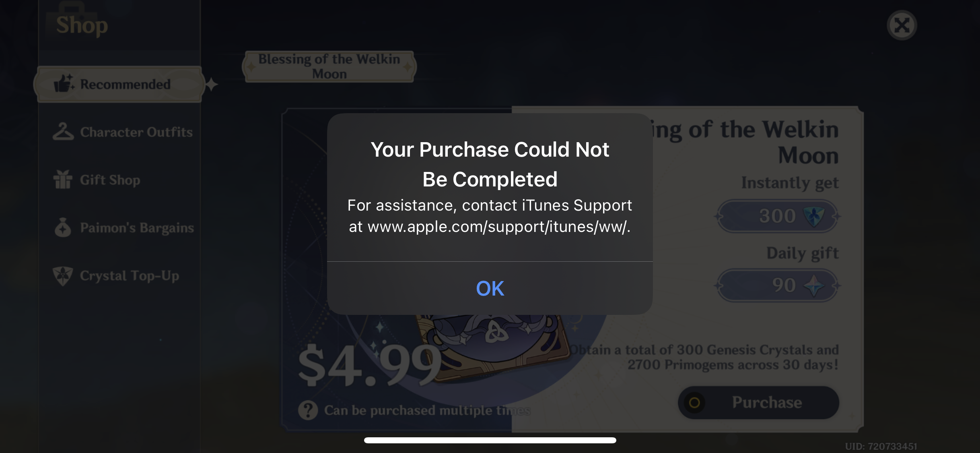
Task: Open the Crystal Top-Up crystal icon
Action: pyautogui.click(x=63, y=276)
